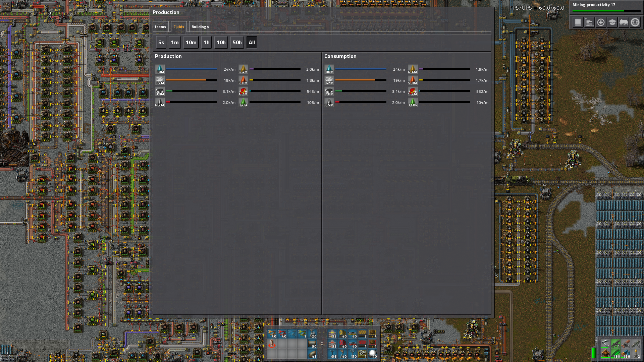
Task: Click crude oil icon 10M in Production
Action: pos(160,92)
